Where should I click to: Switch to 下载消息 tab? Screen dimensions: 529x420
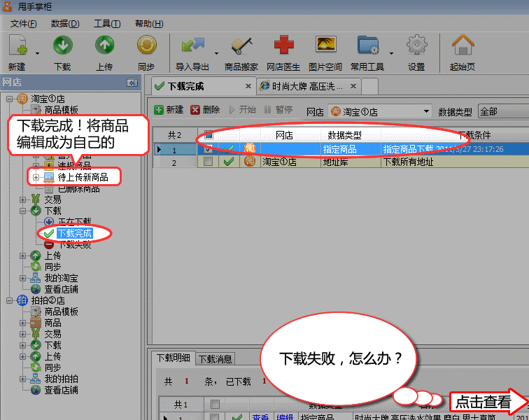215,359
